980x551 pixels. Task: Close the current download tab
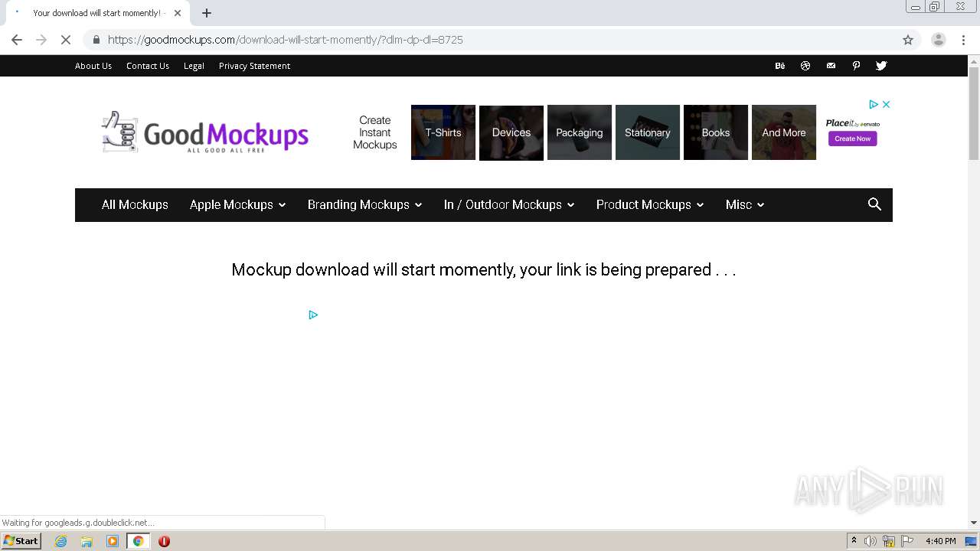178,13
